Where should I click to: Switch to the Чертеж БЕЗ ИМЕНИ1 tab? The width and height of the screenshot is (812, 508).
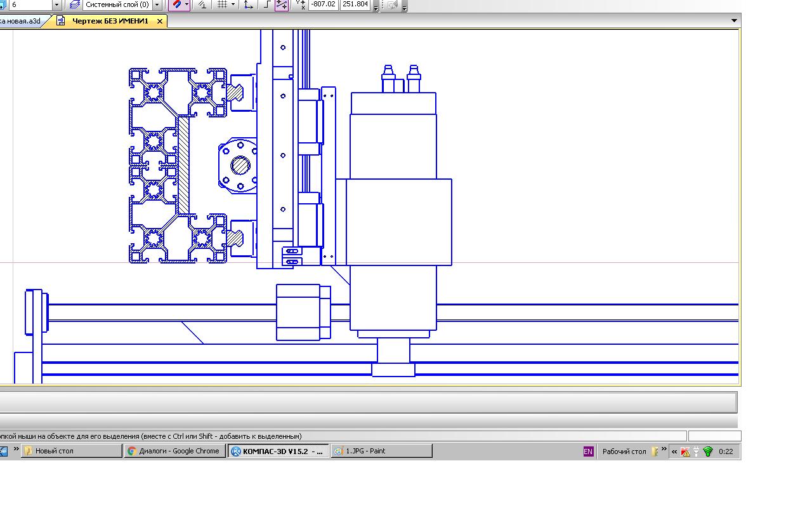coord(110,21)
